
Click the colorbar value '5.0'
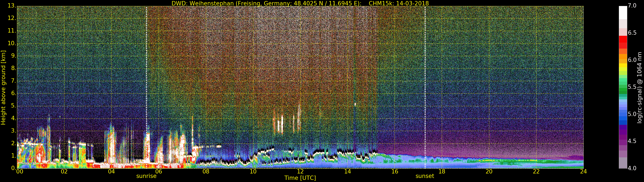632,114
